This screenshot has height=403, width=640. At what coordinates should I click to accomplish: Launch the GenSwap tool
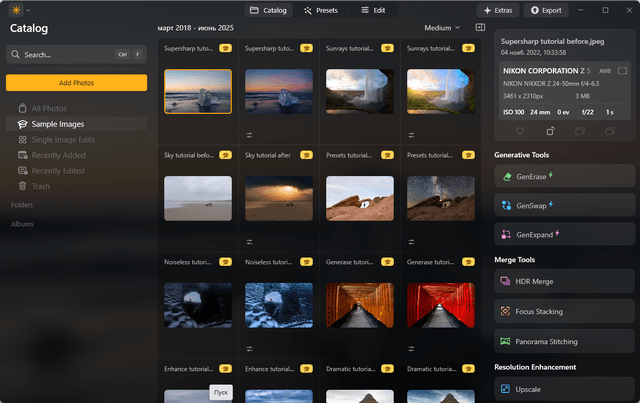click(x=564, y=205)
